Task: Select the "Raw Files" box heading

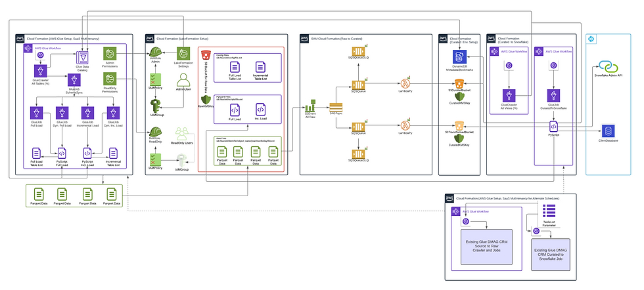Action: coord(222,138)
